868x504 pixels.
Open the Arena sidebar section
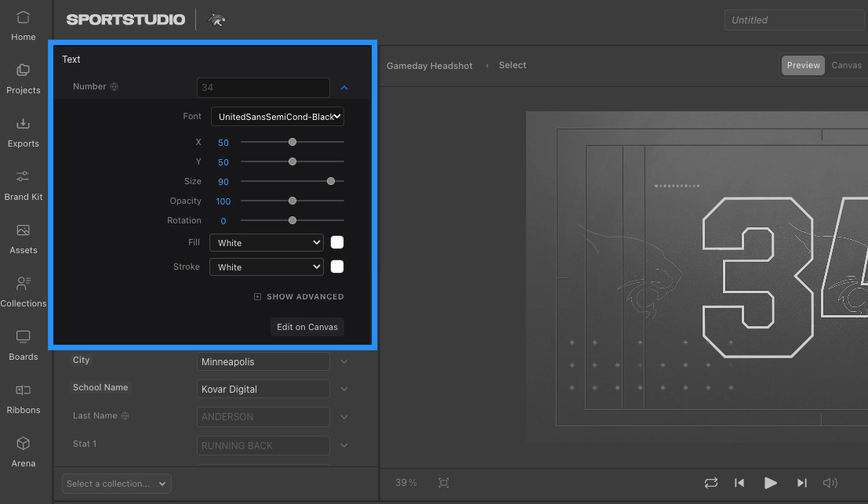(24, 452)
